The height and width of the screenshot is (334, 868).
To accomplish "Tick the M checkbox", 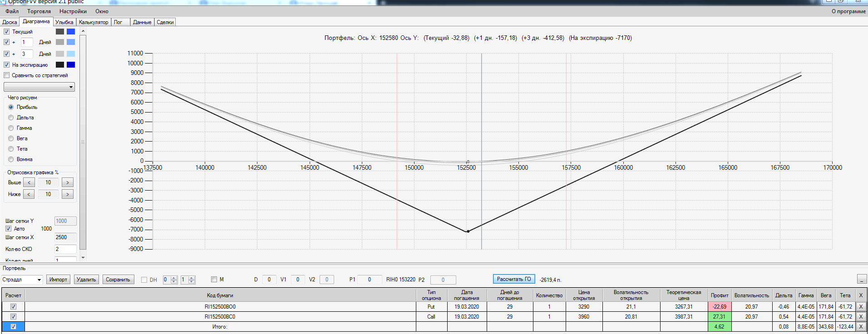I will pos(214,280).
